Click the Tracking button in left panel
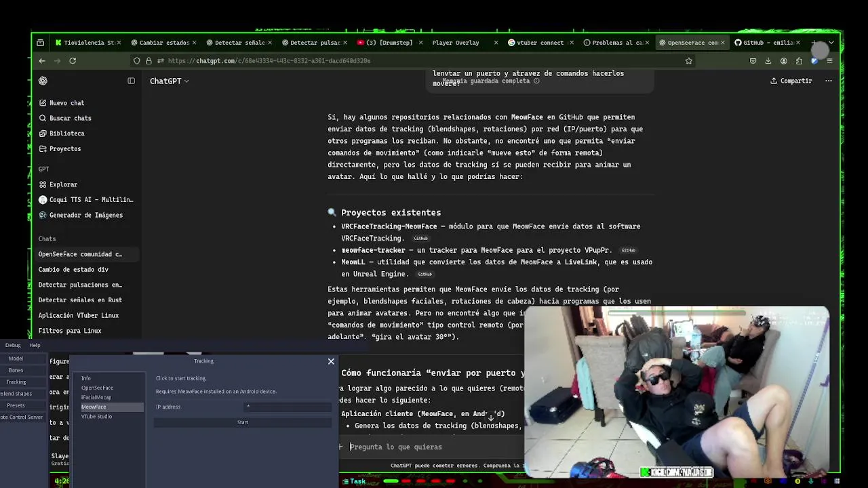Screen dimensions: 868x488 pos(16,382)
